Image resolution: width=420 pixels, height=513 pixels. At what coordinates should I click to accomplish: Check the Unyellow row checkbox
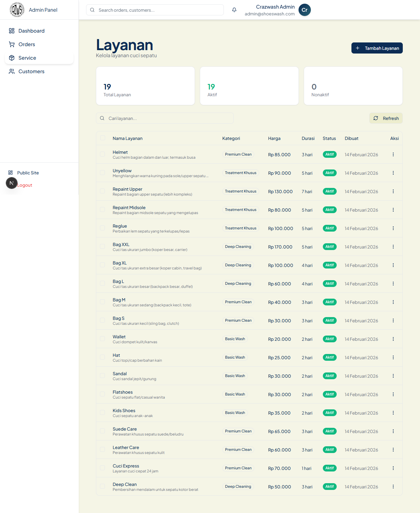[102, 173]
